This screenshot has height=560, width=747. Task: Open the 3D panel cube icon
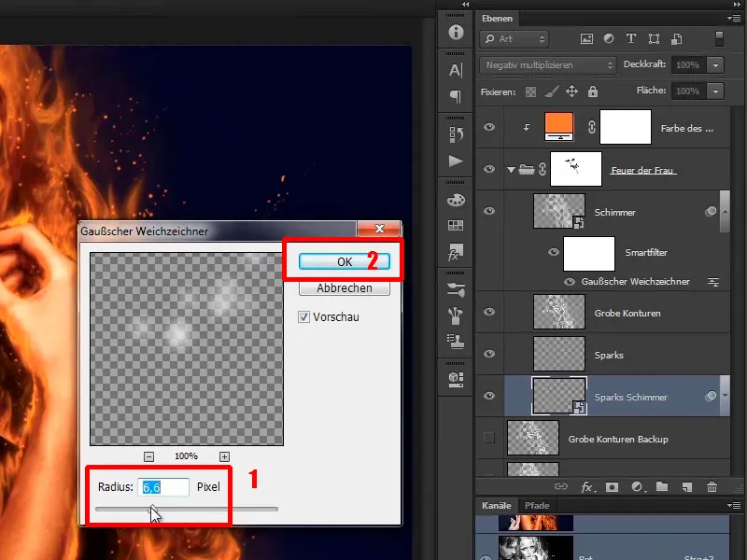(x=456, y=379)
